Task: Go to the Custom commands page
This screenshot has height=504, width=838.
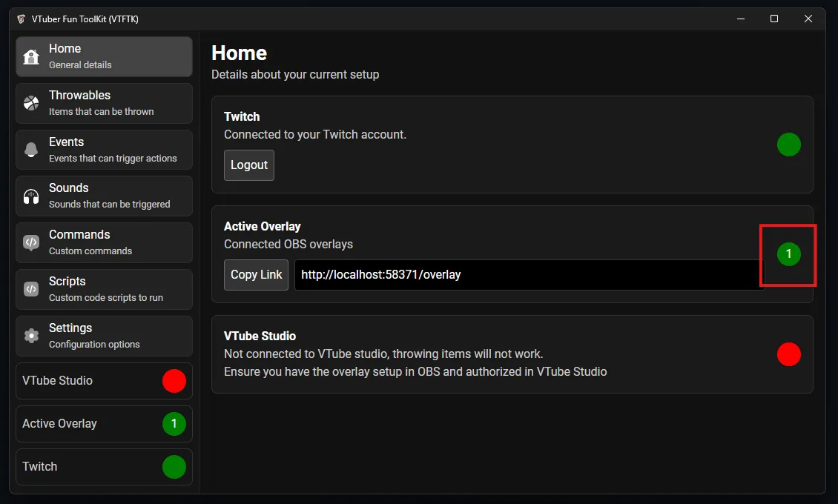Action: click(104, 242)
